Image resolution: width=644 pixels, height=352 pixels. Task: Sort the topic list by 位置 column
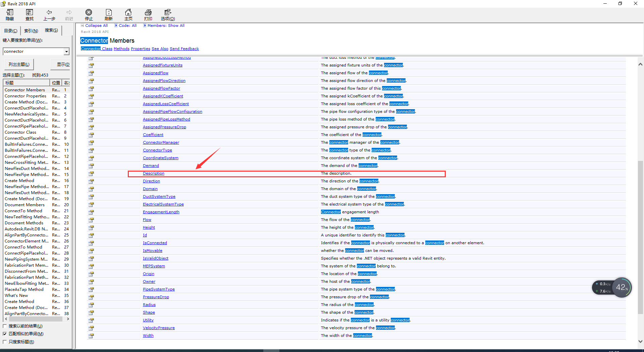coord(56,83)
